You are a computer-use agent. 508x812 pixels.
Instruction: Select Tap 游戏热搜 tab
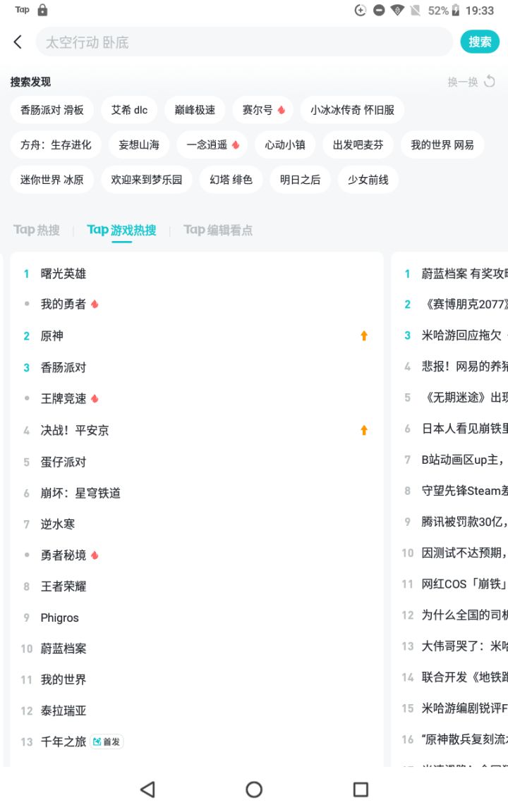click(x=121, y=230)
